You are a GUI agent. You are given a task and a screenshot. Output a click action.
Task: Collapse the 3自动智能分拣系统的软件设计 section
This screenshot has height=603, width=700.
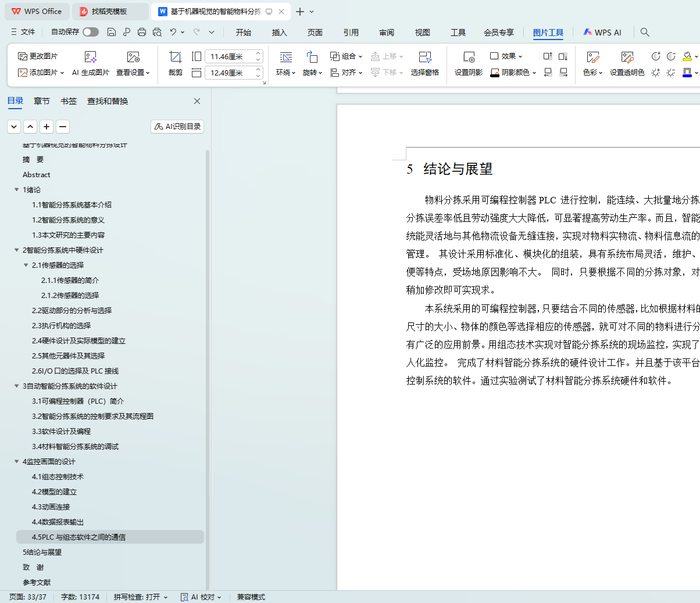coord(17,386)
